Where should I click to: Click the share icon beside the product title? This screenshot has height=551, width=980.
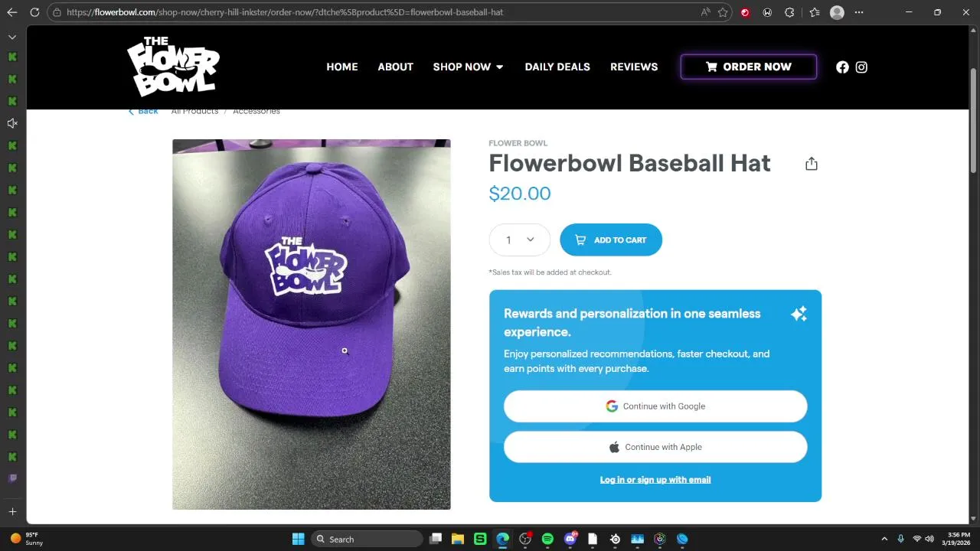point(812,164)
